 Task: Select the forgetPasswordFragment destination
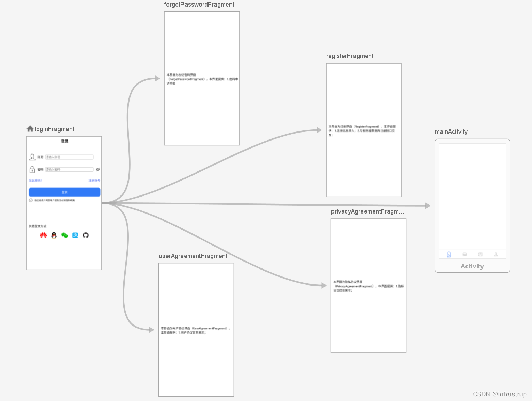(x=202, y=78)
